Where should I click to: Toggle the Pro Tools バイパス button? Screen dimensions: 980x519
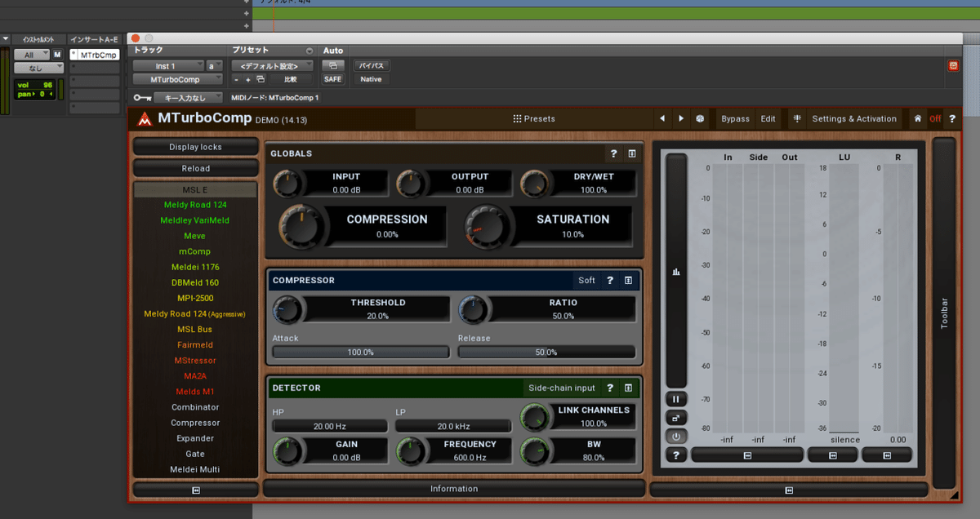point(372,65)
